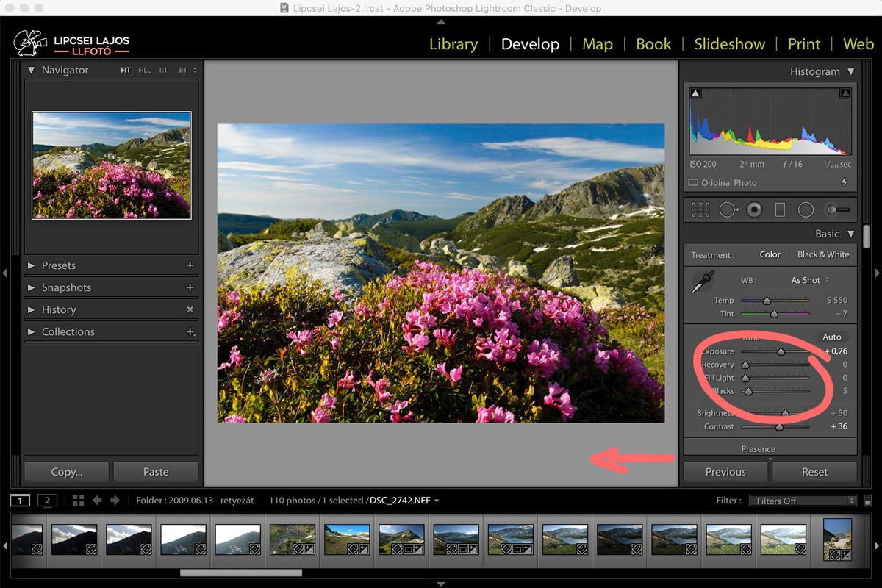Open the Filters Off dropdown
The height and width of the screenshot is (588, 882).
[802, 500]
